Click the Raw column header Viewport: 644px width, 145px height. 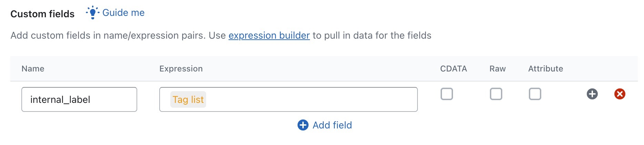(497, 69)
